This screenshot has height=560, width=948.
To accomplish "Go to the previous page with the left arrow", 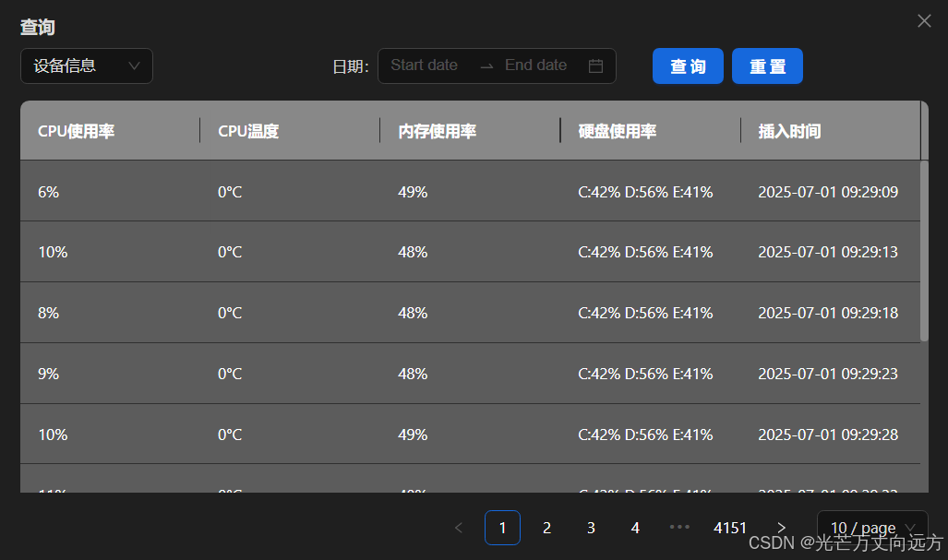I will click(x=458, y=528).
